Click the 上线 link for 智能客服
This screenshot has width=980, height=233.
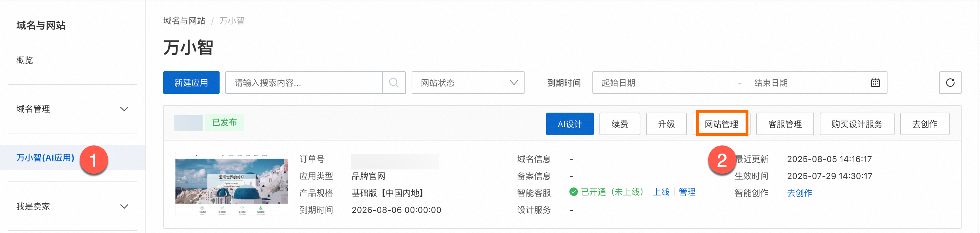[x=661, y=192]
